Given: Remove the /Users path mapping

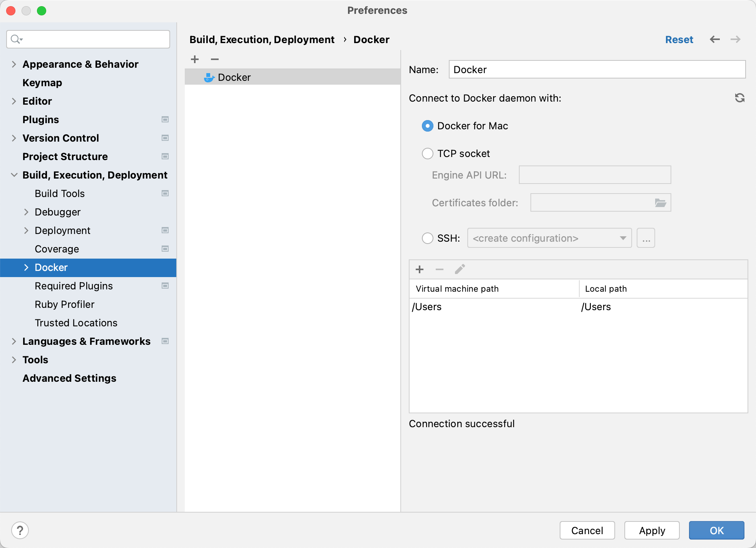Looking at the screenshot, I should 439,269.
